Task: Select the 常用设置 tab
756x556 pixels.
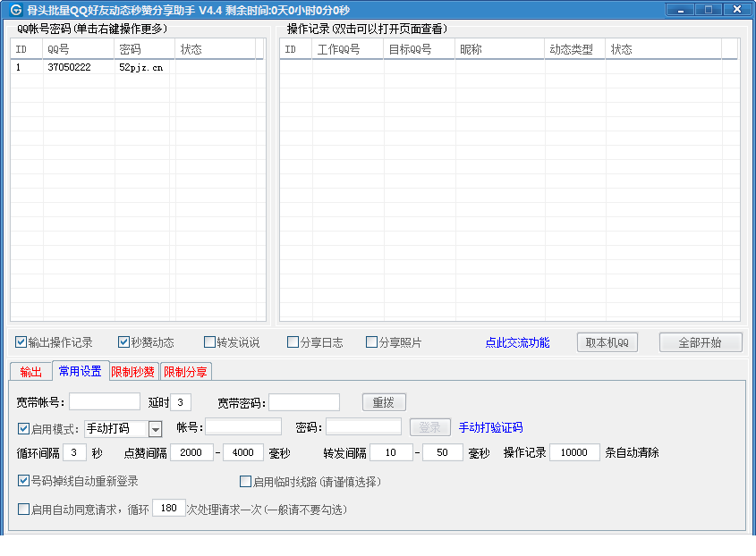Action: point(80,370)
